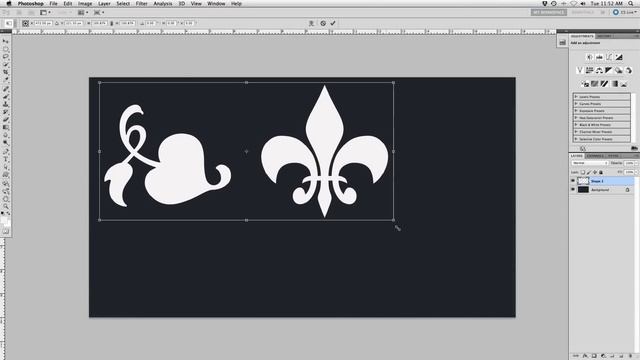Add a Gradient Map adjustment
The width and height of the screenshot is (640, 360).
(614, 84)
